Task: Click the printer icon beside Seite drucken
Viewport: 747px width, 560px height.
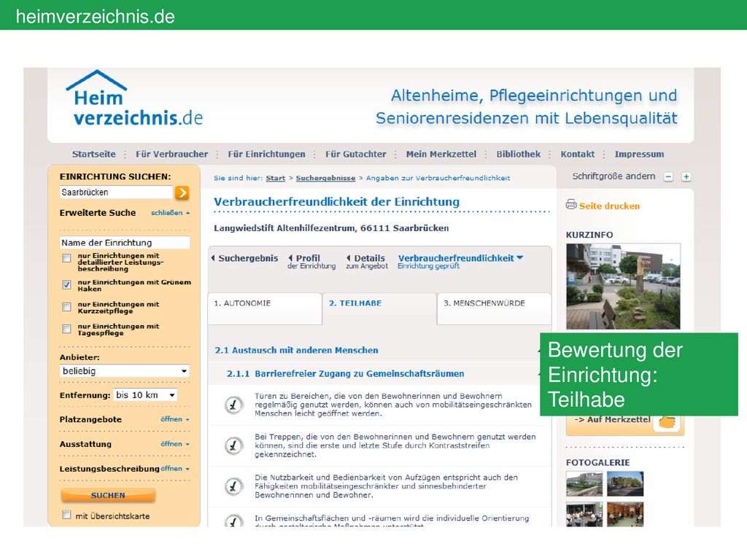Action: pos(570,205)
